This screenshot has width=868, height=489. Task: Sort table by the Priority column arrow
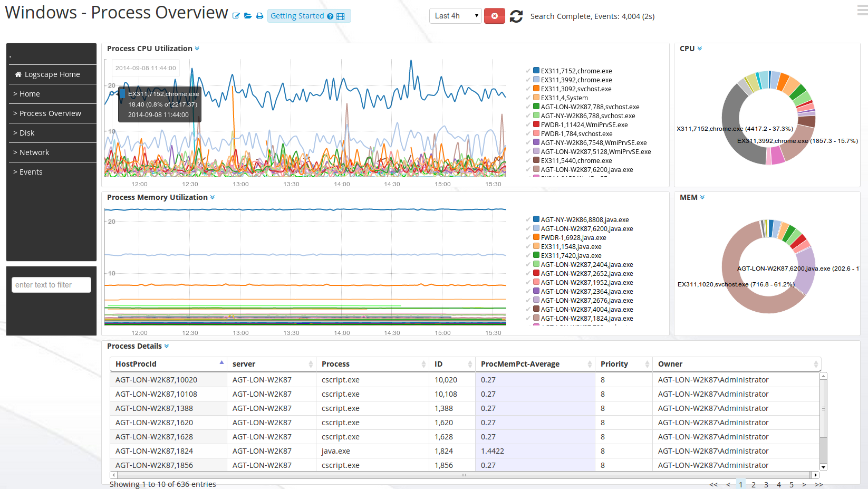tap(647, 364)
